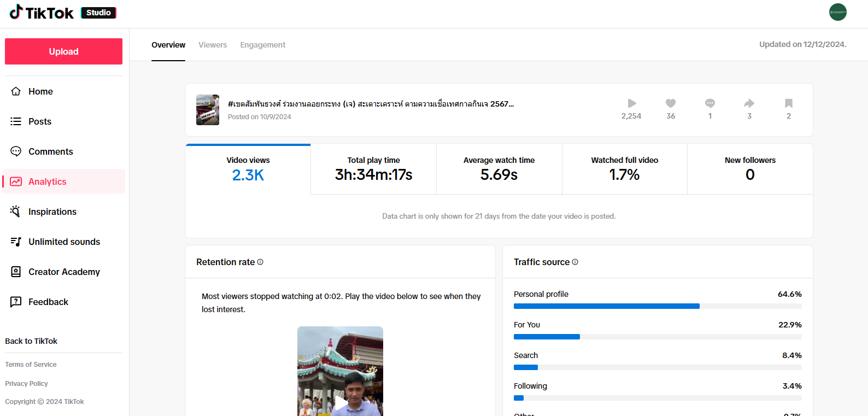Show the Retention rate info tooltip

click(x=260, y=262)
